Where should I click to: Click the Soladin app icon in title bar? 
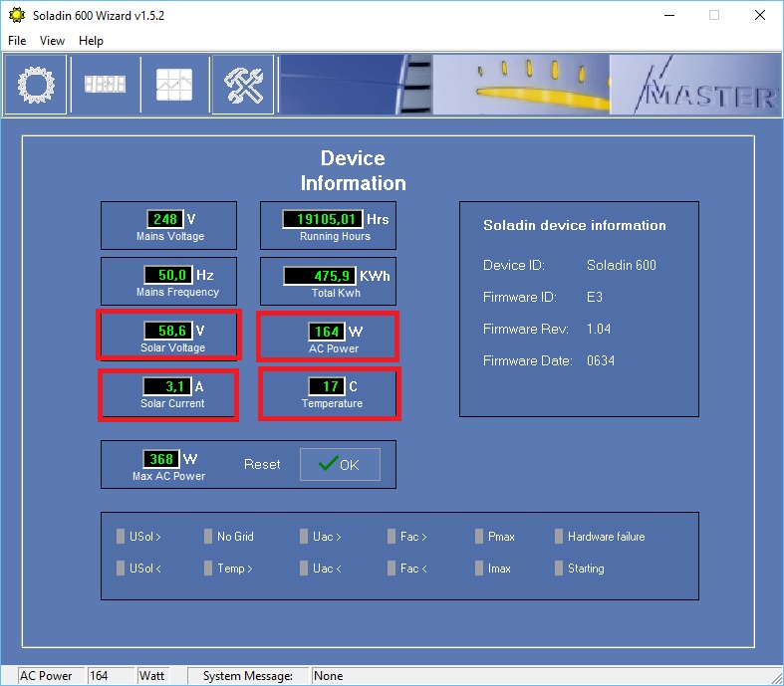[17, 16]
